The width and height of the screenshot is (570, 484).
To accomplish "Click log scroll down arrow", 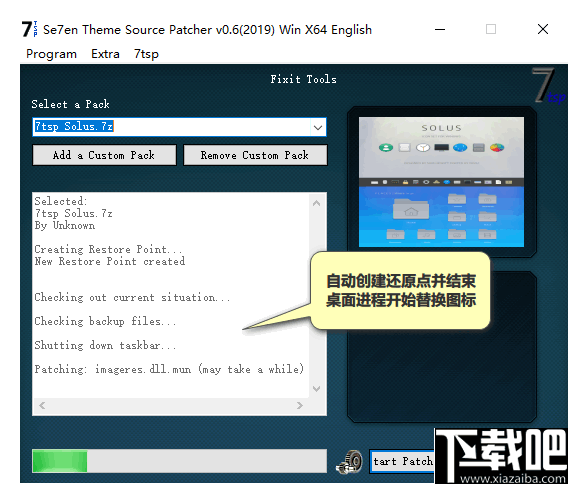I will [317, 389].
